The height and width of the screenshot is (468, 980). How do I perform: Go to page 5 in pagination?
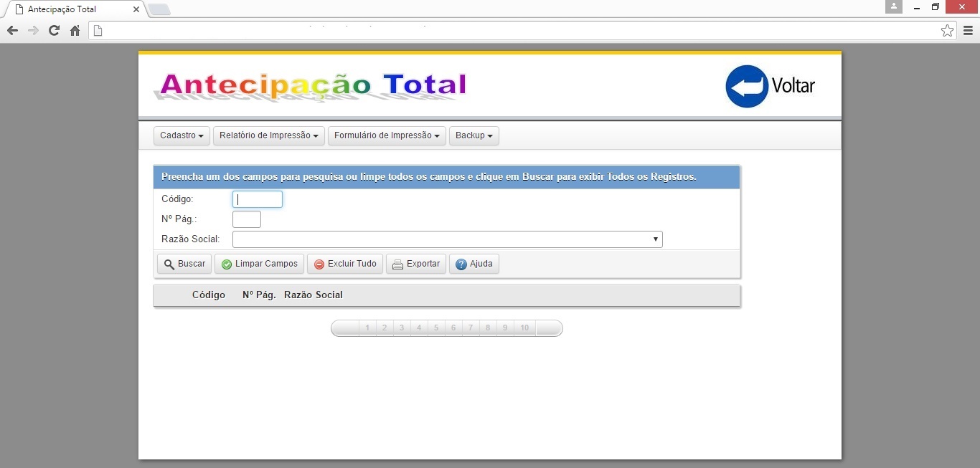pyautogui.click(x=436, y=328)
